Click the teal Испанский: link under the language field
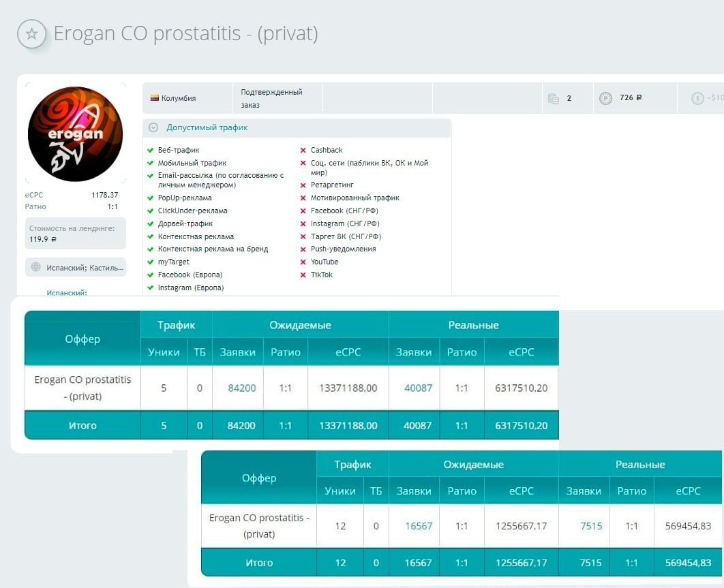The height and width of the screenshot is (588, 724). point(67,292)
